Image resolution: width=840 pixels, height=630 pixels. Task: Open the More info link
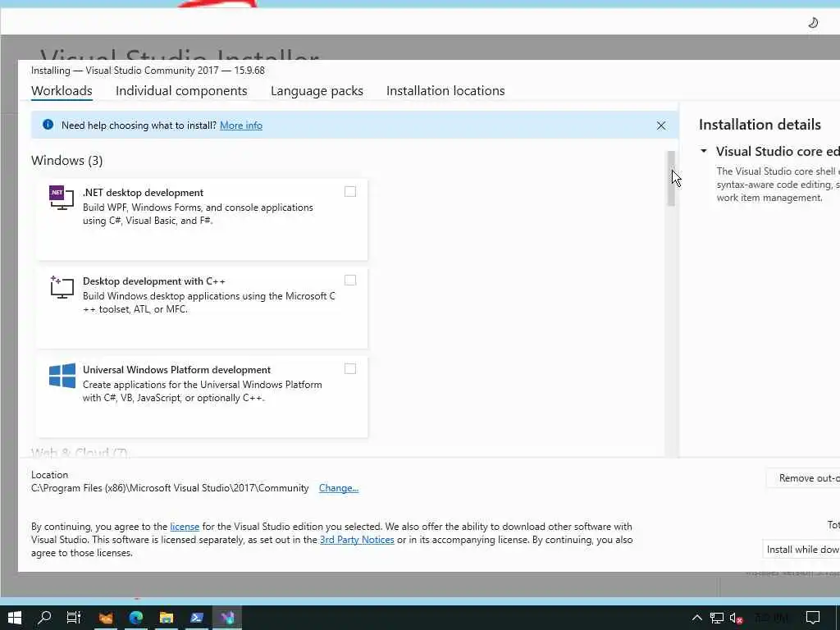coord(241,126)
